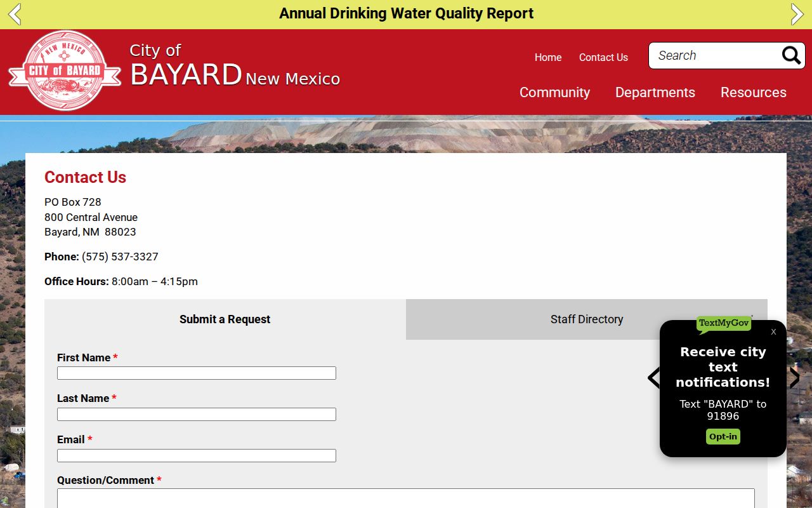812x508 pixels.
Task: Show previous TextMyGov notification slide
Action: click(x=653, y=378)
